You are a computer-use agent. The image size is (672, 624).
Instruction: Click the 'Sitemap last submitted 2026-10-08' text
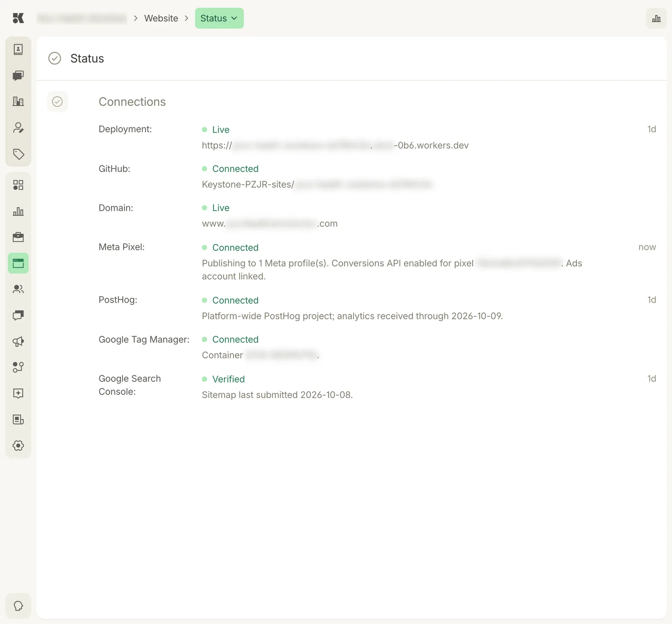point(277,395)
